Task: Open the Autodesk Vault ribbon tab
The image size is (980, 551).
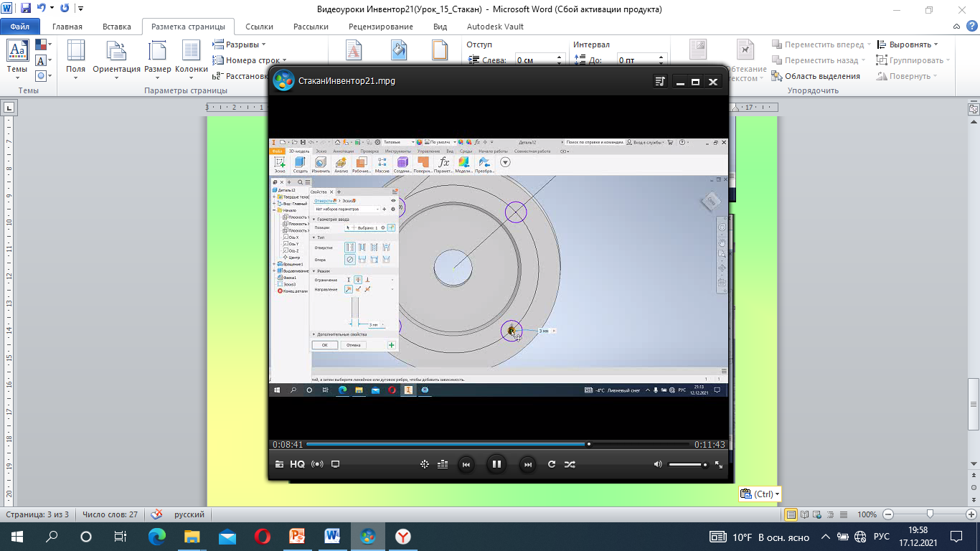Action: 495,27
